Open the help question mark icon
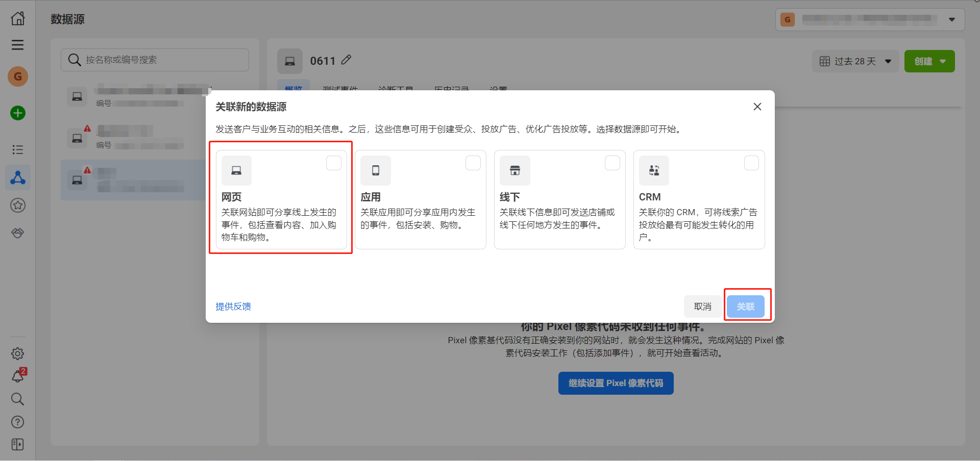The width and height of the screenshot is (980, 461). pyautogui.click(x=18, y=422)
